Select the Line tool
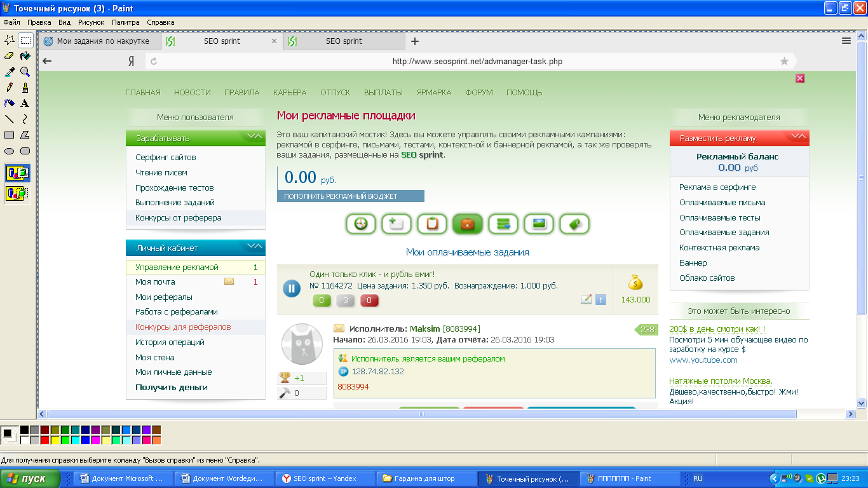This screenshot has height=488, width=868. click(x=10, y=119)
